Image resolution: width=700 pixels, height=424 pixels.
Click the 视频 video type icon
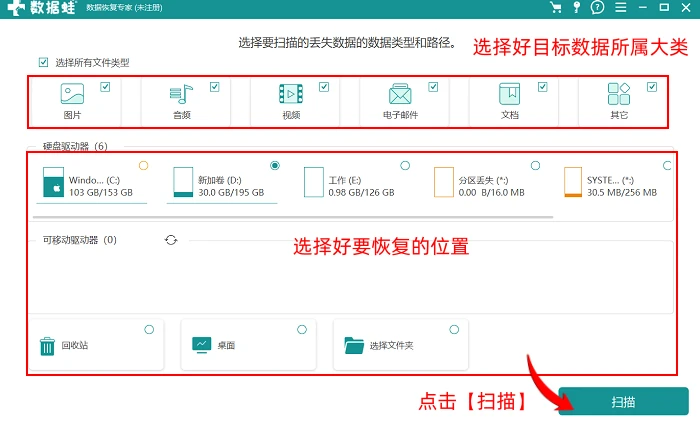coord(291,94)
